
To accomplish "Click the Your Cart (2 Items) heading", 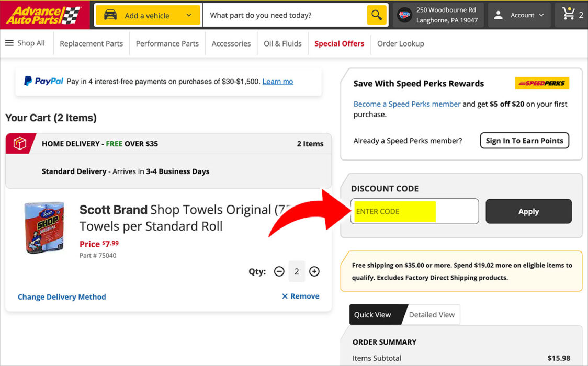I will point(51,118).
